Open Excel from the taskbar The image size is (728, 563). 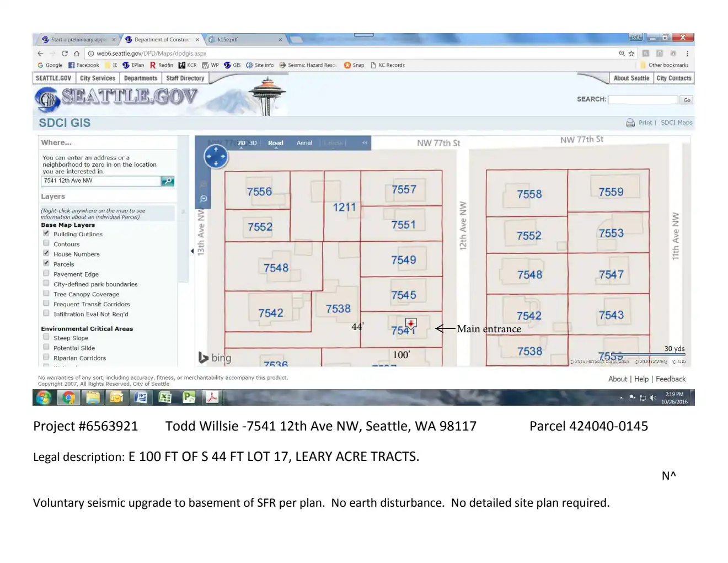pyautogui.click(x=165, y=397)
